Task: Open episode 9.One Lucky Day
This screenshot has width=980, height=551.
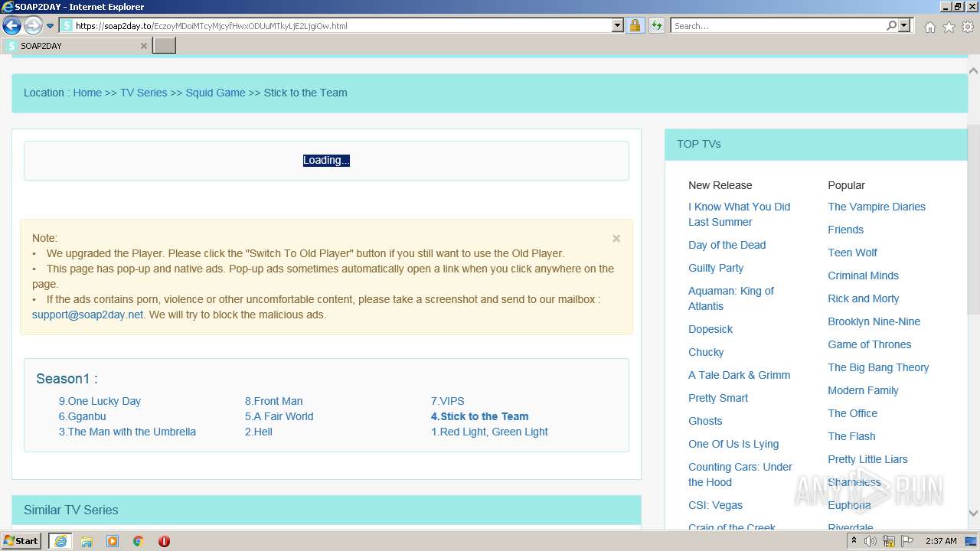Action: pyautogui.click(x=100, y=401)
